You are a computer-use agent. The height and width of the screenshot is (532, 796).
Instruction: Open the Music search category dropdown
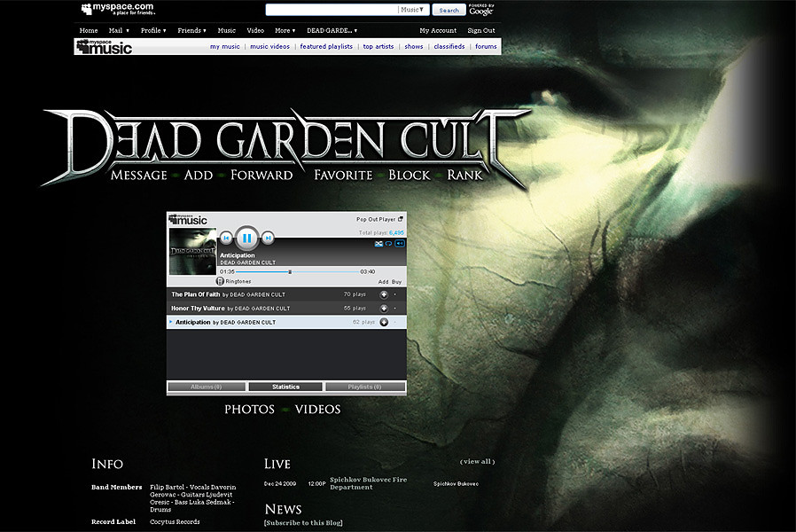pos(412,10)
